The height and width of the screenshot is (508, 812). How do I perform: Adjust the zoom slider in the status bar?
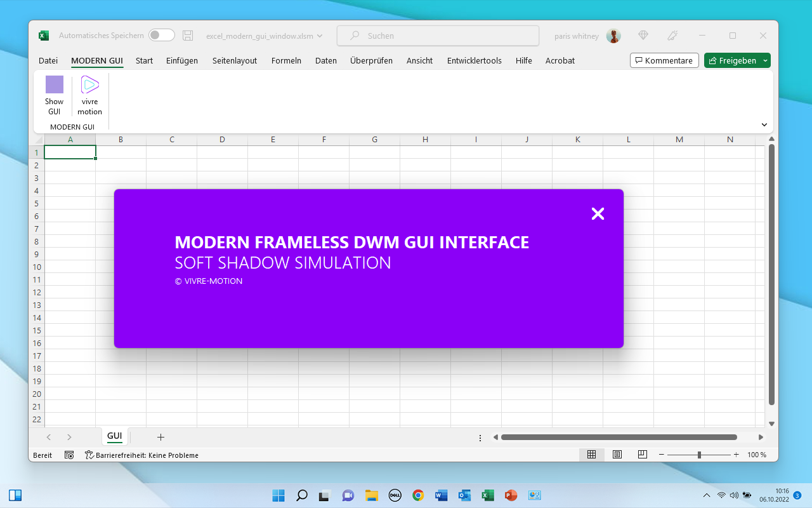[698, 455]
